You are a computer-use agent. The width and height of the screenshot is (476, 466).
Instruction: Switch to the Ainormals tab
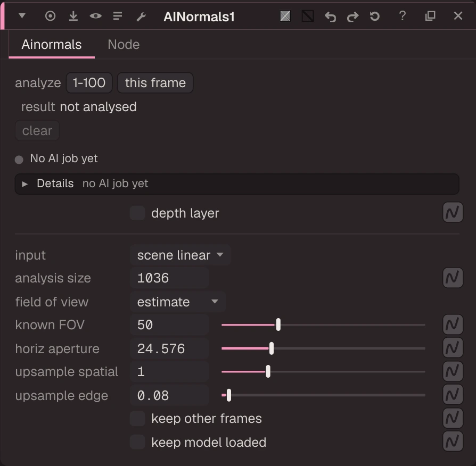(x=52, y=45)
